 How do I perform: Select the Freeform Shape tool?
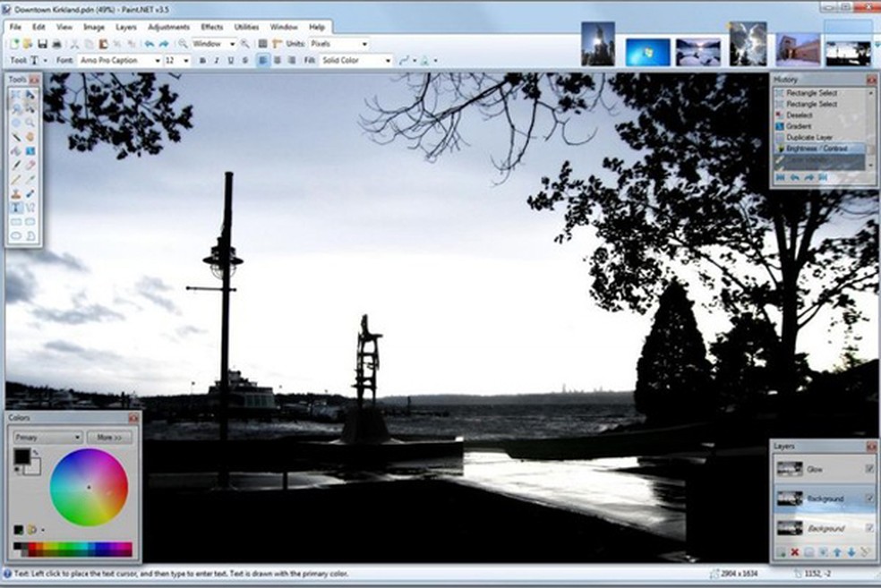click(x=30, y=236)
